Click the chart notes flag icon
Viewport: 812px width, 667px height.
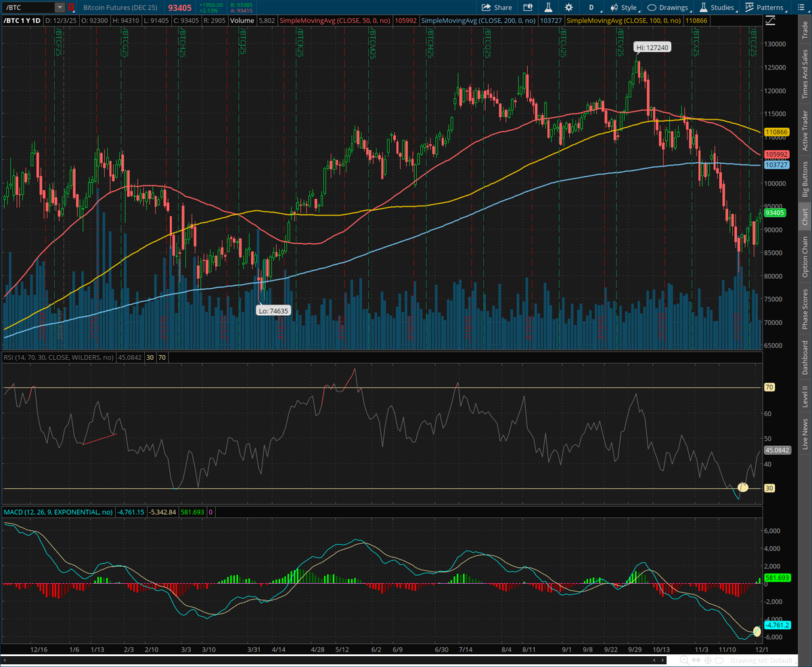click(529, 7)
